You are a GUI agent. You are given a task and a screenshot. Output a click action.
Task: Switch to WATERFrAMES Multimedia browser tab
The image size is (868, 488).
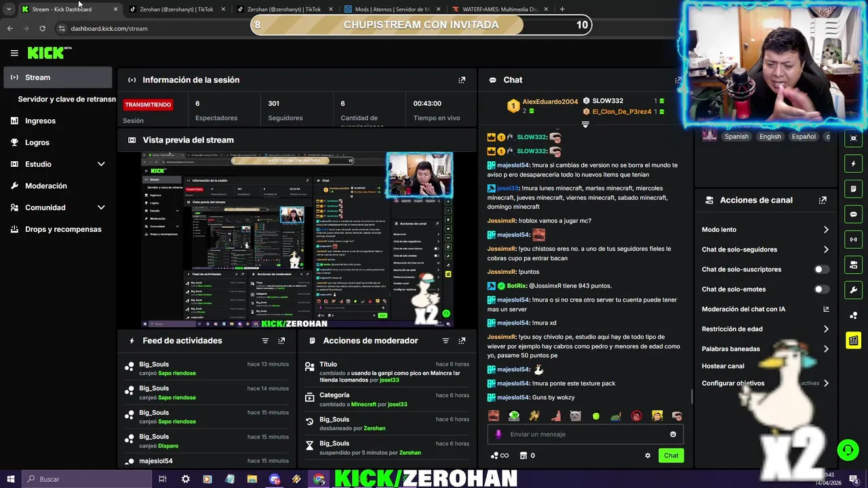click(x=500, y=9)
